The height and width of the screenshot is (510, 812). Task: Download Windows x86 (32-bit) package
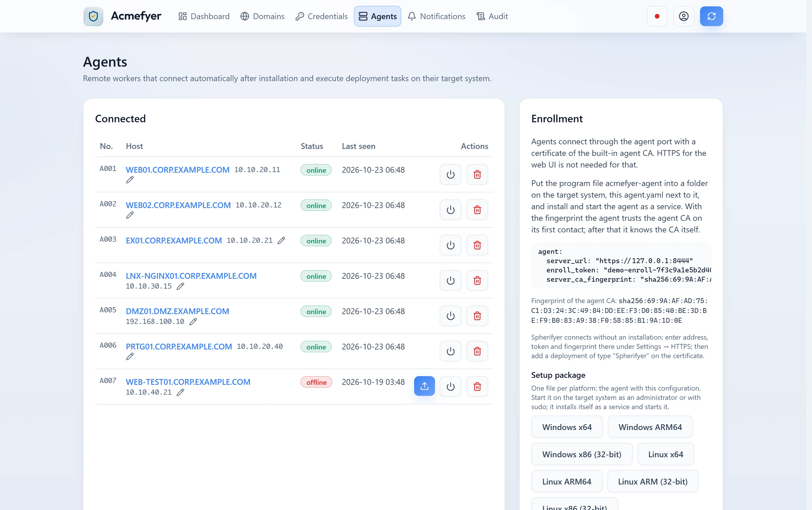click(x=581, y=454)
